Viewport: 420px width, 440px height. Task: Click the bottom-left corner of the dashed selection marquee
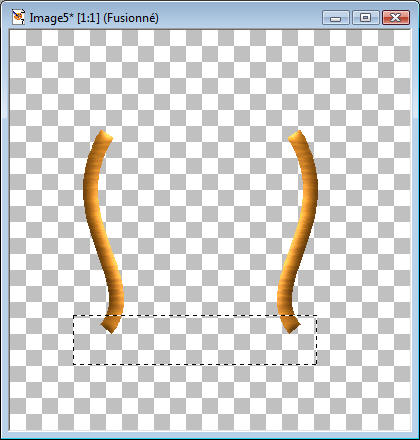point(73,364)
